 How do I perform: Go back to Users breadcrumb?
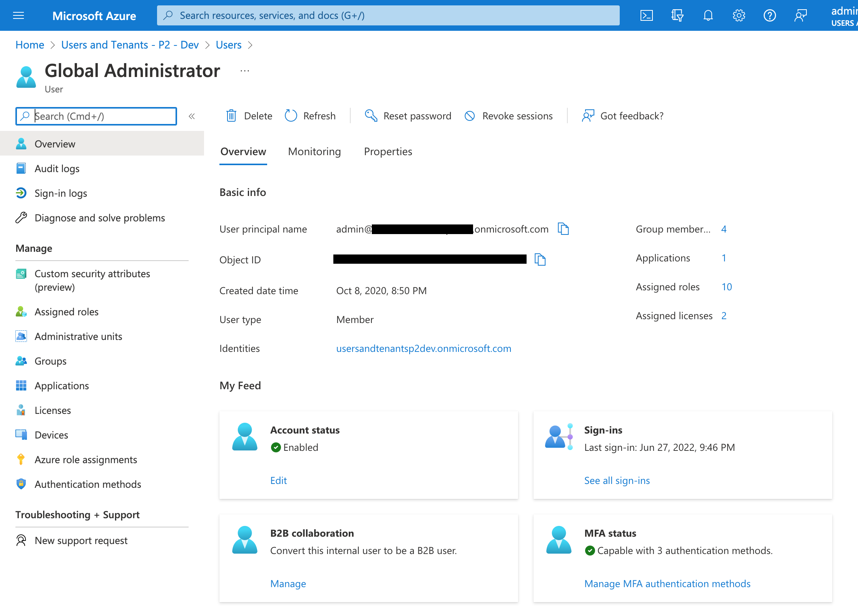(228, 45)
